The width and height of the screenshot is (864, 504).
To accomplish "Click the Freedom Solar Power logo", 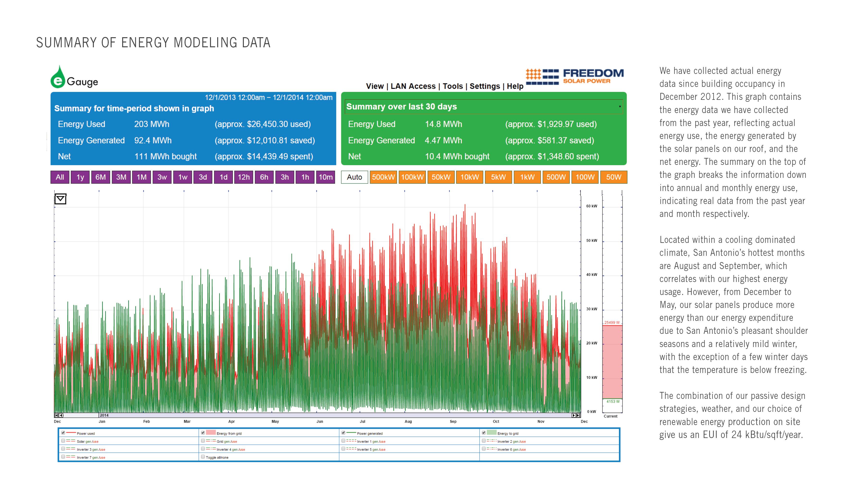I will [575, 77].
